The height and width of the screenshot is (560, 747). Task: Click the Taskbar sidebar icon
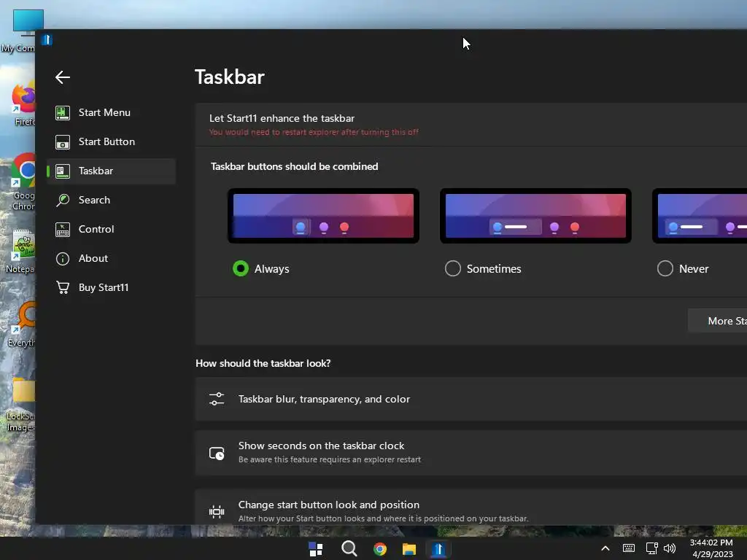point(63,171)
